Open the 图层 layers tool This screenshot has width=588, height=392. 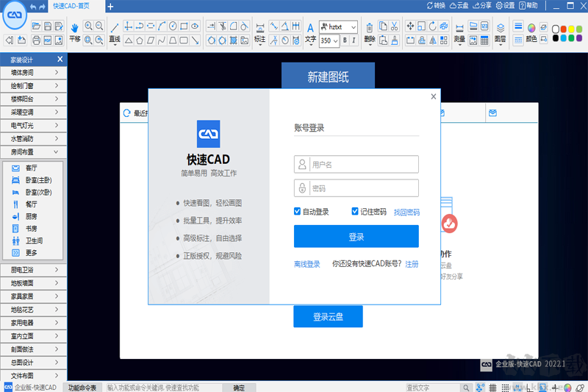click(x=500, y=32)
